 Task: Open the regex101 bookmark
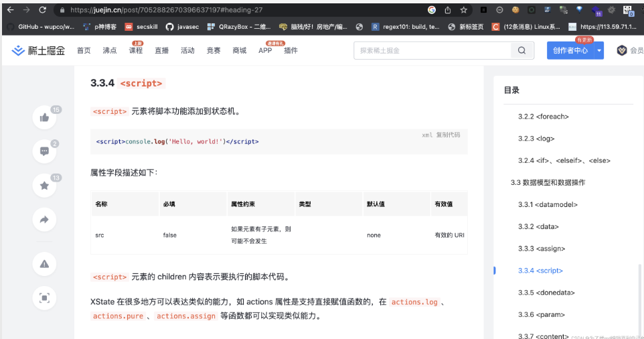click(x=406, y=27)
